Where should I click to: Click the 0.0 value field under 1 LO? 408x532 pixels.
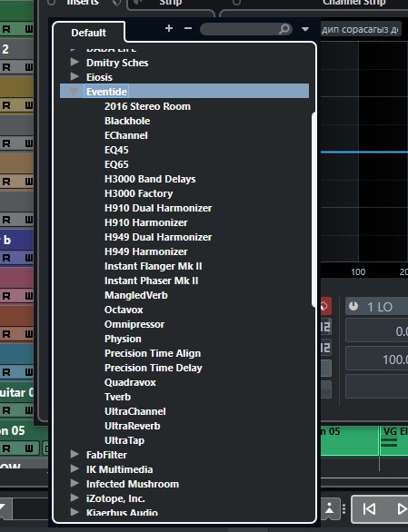[x=377, y=330]
